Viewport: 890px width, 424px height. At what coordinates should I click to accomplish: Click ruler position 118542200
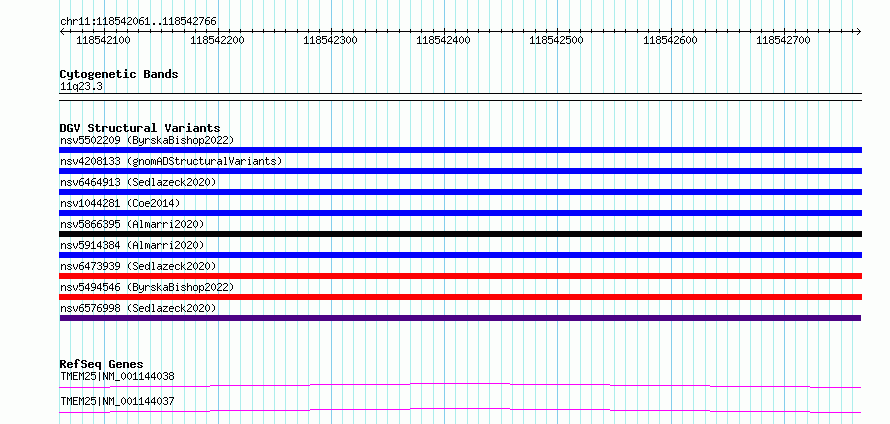[217, 40]
